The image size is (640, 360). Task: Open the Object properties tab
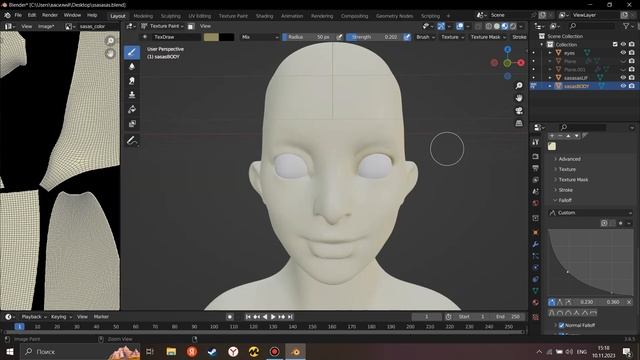536,232
